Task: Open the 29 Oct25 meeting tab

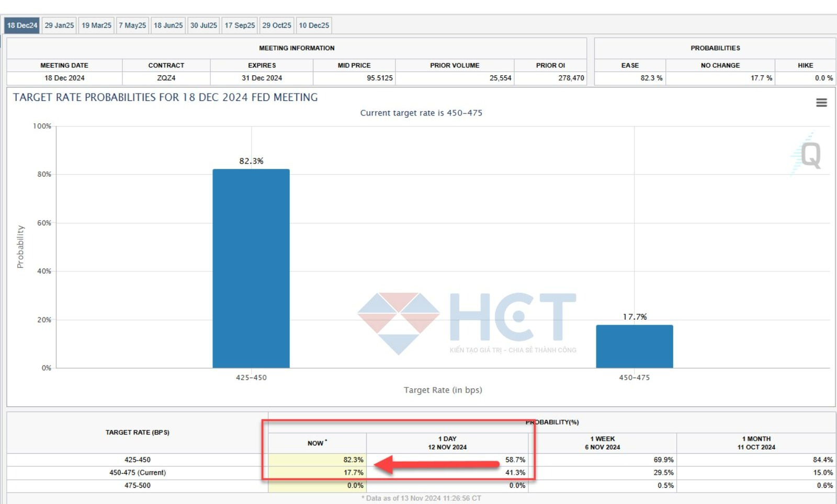Action: click(277, 25)
